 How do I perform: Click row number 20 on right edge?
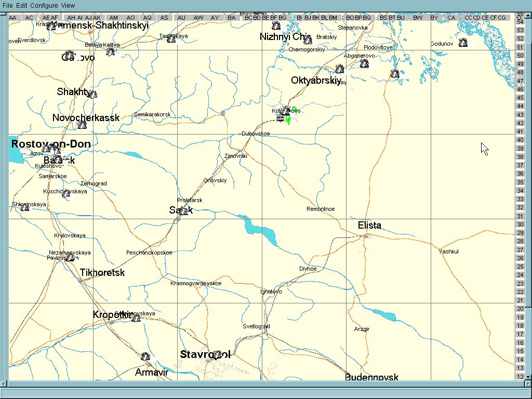[520, 309]
